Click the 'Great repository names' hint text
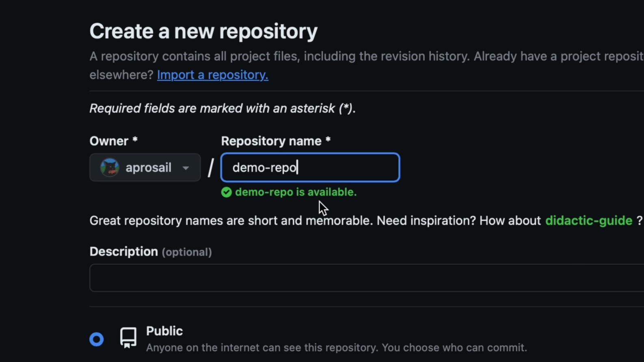 [231, 221]
